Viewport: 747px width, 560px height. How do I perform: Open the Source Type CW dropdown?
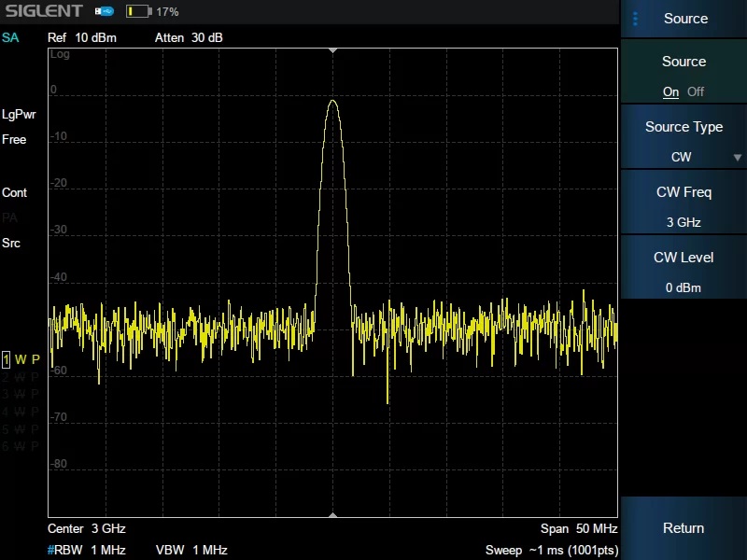point(683,141)
